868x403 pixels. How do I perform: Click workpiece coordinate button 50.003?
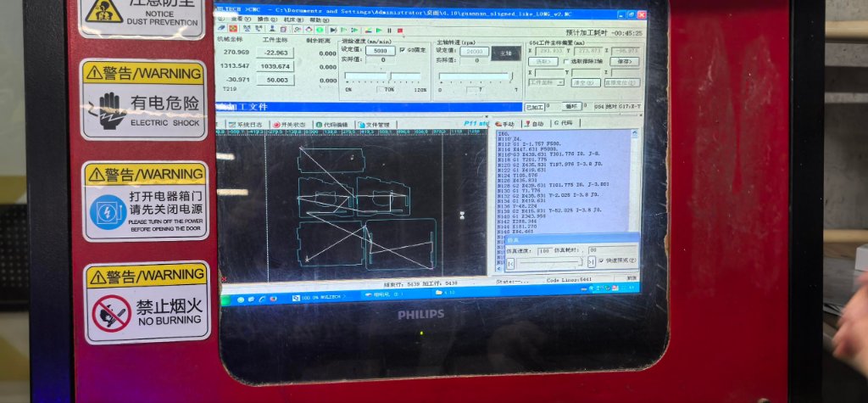275,80
